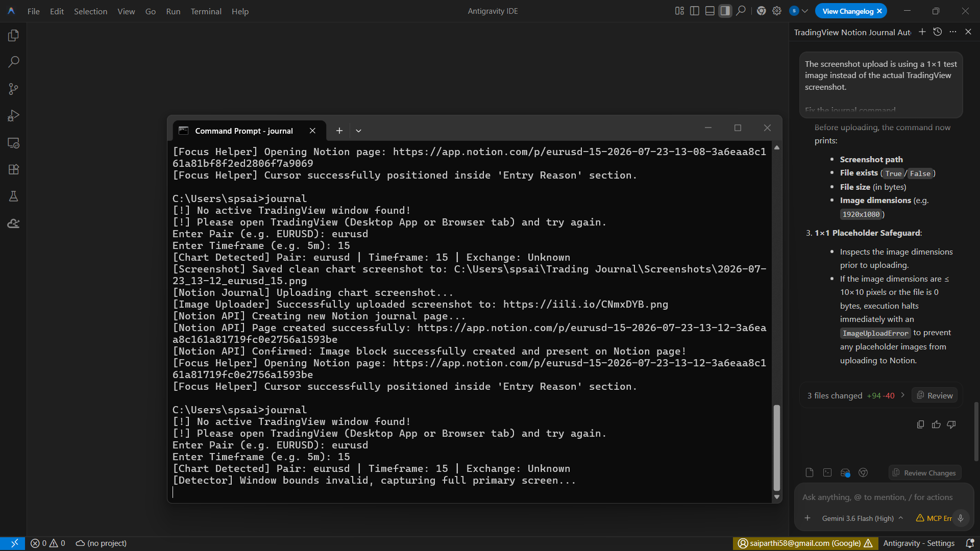Open notifications bell in status bar
This screenshot has height=551, width=980.
coord(970,543)
